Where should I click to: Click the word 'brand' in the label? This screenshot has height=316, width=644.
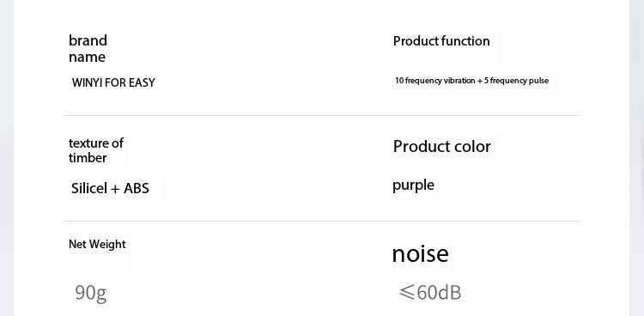coord(88,40)
